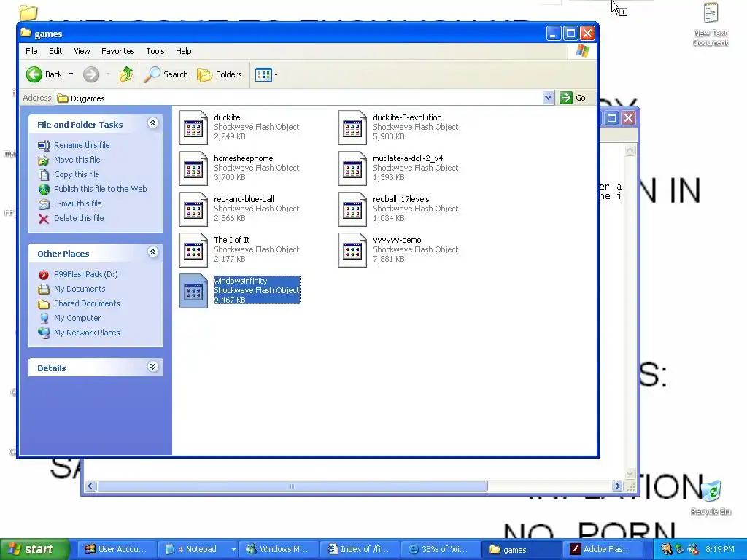This screenshot has height=560, width=747.
Task: Select the homesheephome file icon
Action: pos(193,168)
